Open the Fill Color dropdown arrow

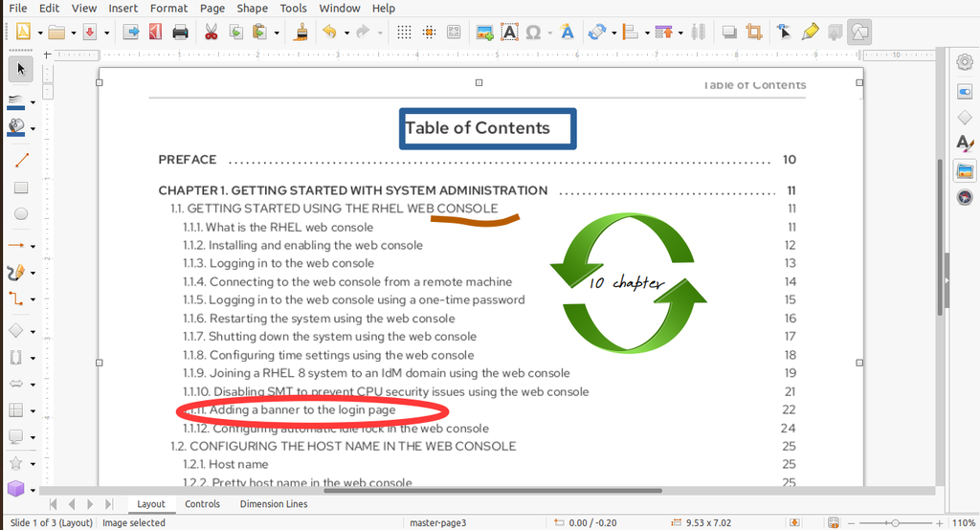point(33,129)
